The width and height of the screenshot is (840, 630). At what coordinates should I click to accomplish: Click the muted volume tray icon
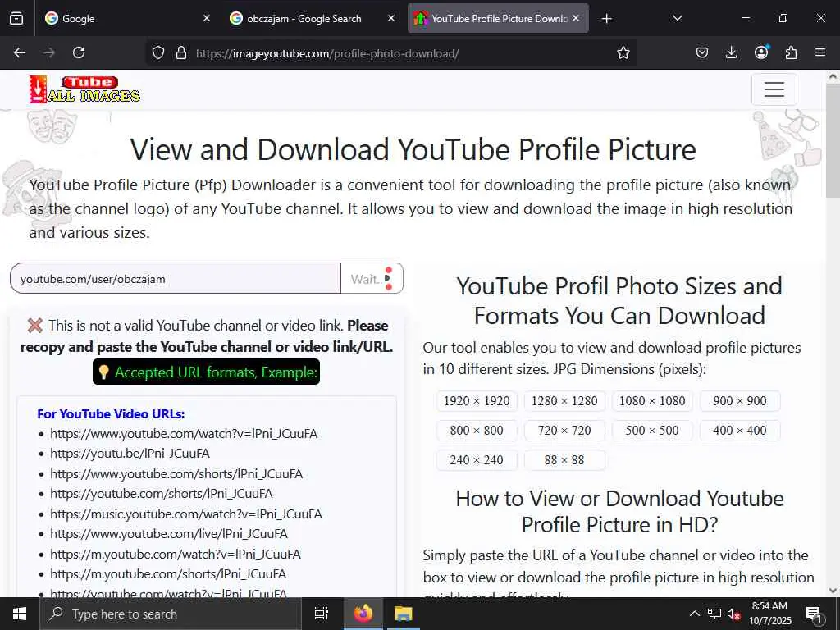point(733,614)
